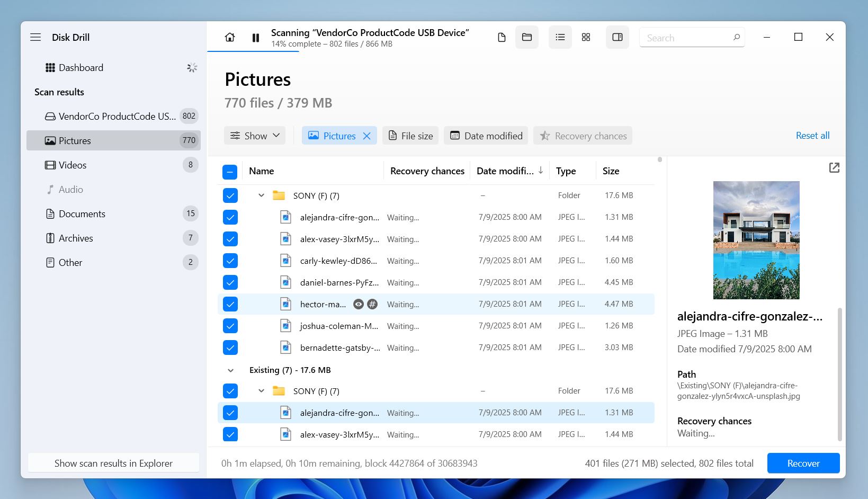Open the Show filter dropdown

255,136
